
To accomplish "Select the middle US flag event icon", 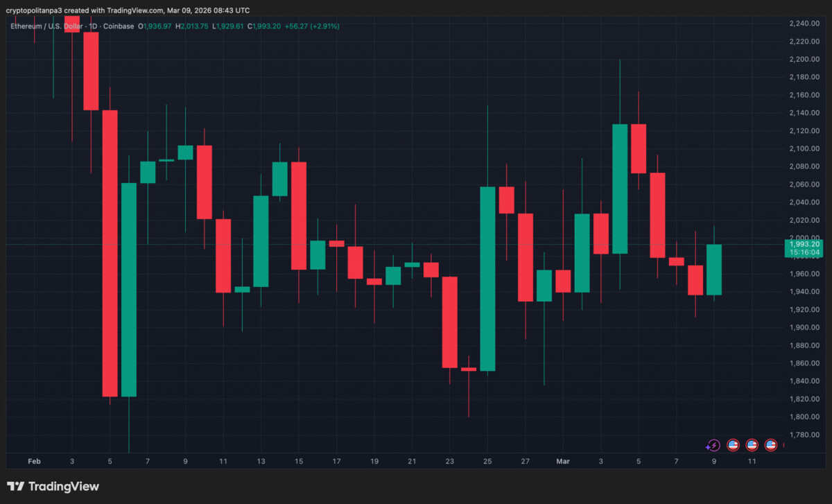I will 752,444.
